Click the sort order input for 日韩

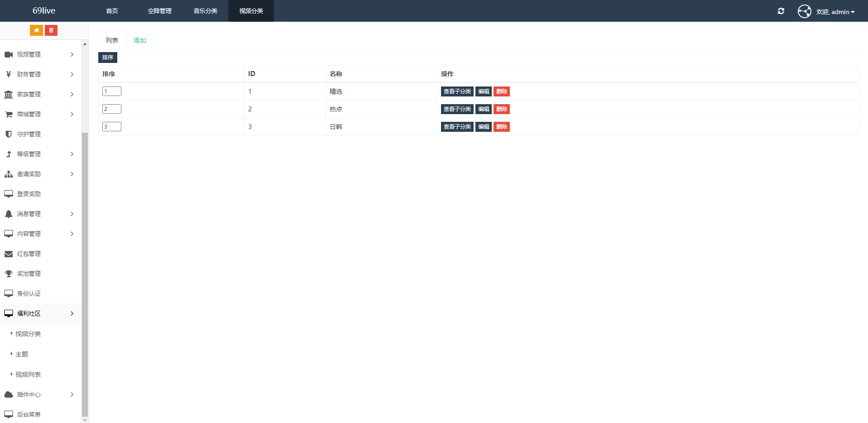pyautogui.click(x=112, y=127)
